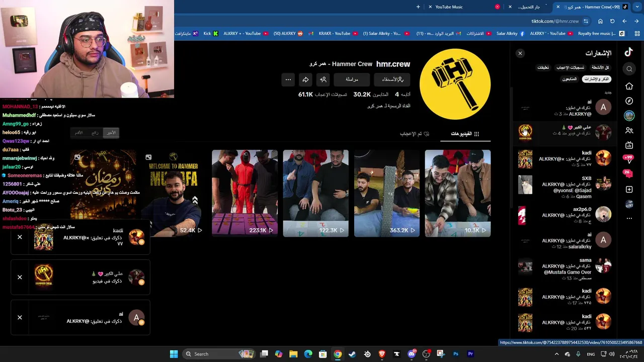Select the likes filter chip
The height and width of the screenshot is (362, 644).
click(x=570, y=67)
